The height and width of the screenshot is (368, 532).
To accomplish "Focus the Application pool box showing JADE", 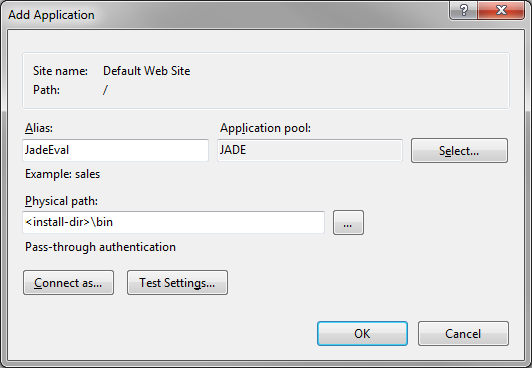I will coord(310,150).
